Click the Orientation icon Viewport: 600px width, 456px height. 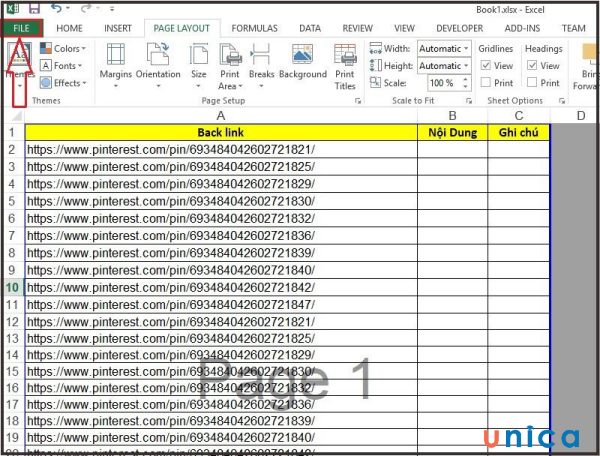point(158,54)
